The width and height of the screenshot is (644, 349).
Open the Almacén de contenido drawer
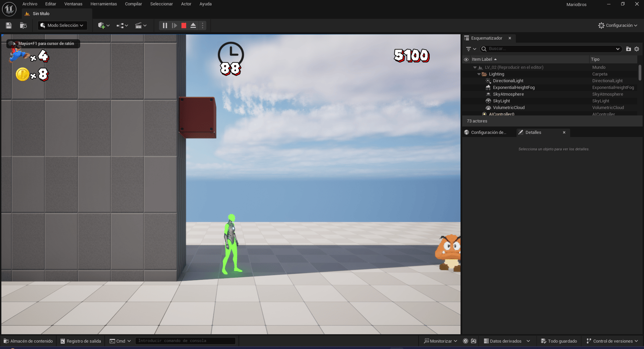(28, 341)
